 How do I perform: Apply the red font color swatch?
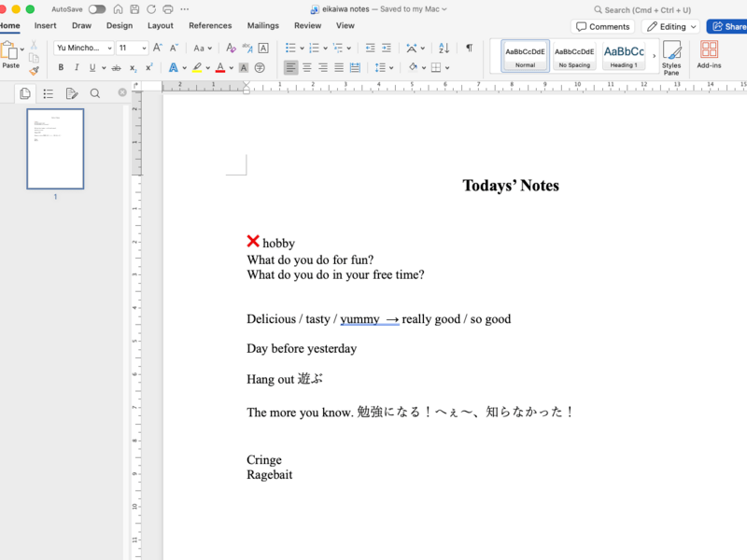coord(220,67)
